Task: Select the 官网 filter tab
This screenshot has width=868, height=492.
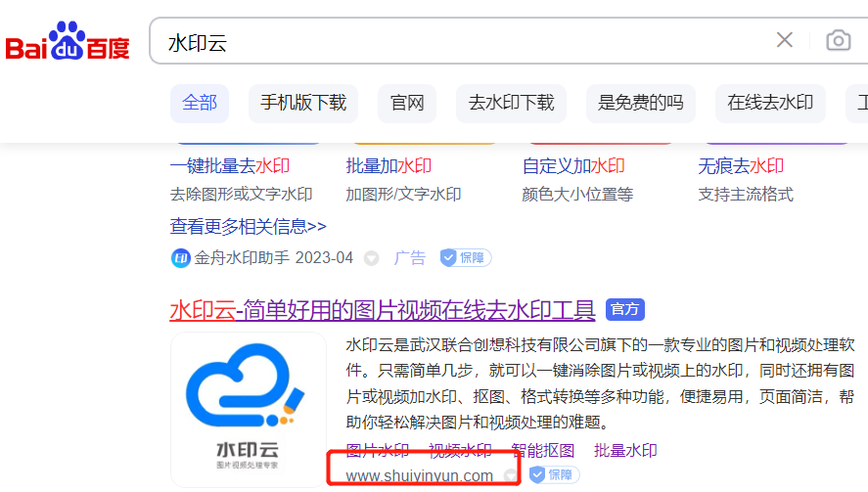Action: (x=407, y=103)
